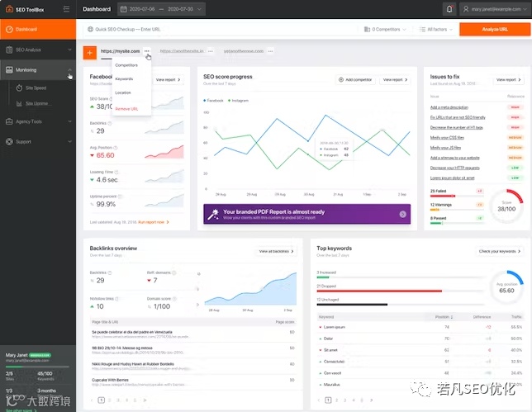Open the Add a meta description issue
The height and width of the screenshot is (412, 532).
[449, 107]
